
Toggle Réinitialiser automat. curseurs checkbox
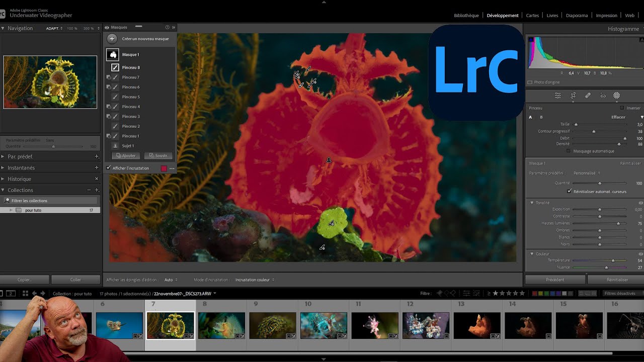pos(570,192)
